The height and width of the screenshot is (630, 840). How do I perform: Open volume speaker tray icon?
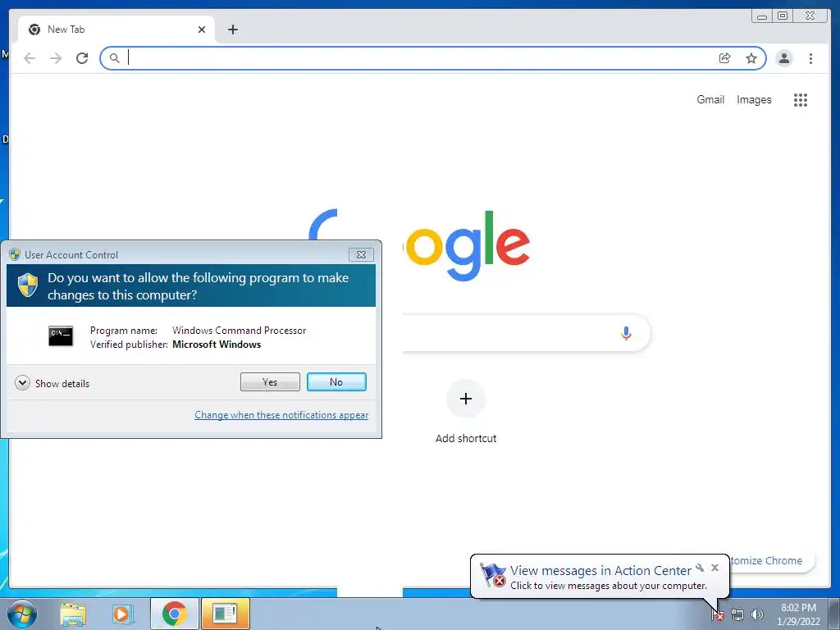click(x=757, y=614)
